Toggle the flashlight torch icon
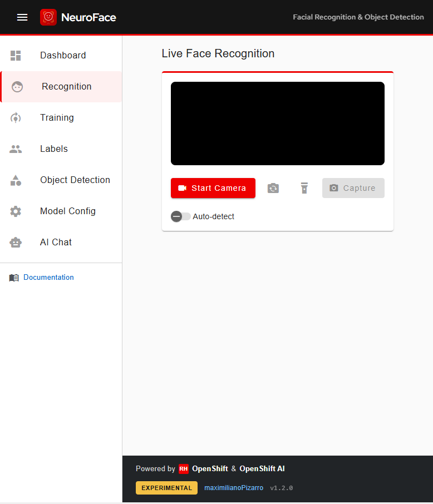433x504 pixels. [x=304, y=188]
